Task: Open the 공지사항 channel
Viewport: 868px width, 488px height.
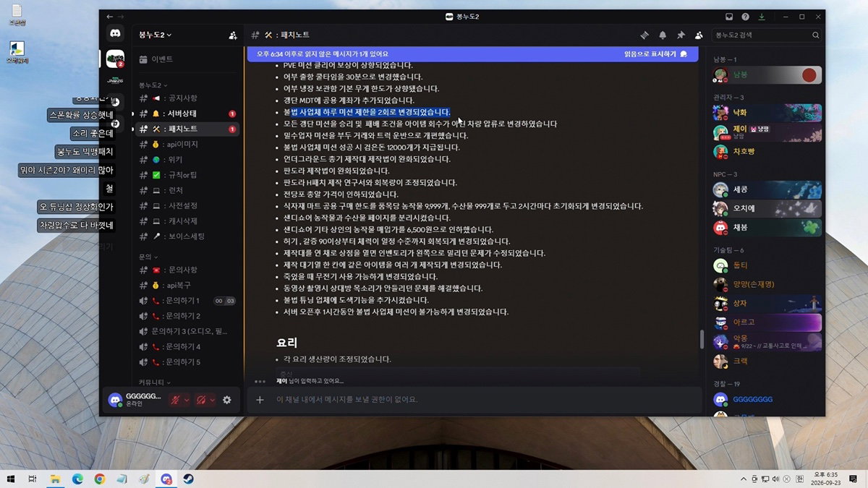Action: coord(187,98)
